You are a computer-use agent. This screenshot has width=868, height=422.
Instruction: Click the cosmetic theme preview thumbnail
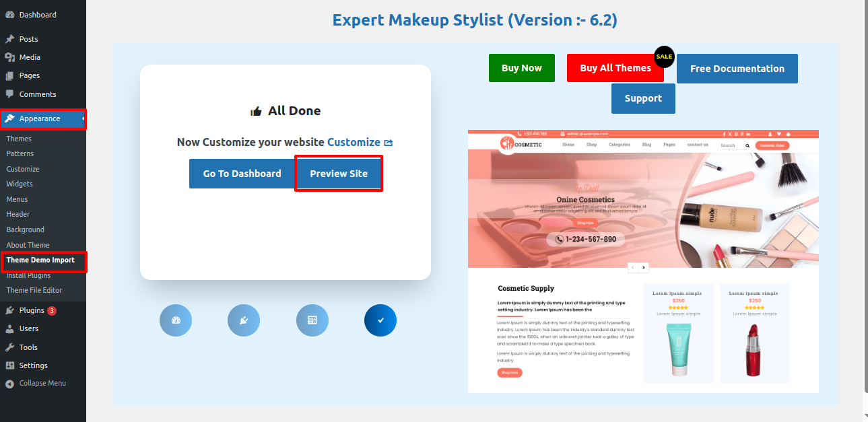(643, 261)
